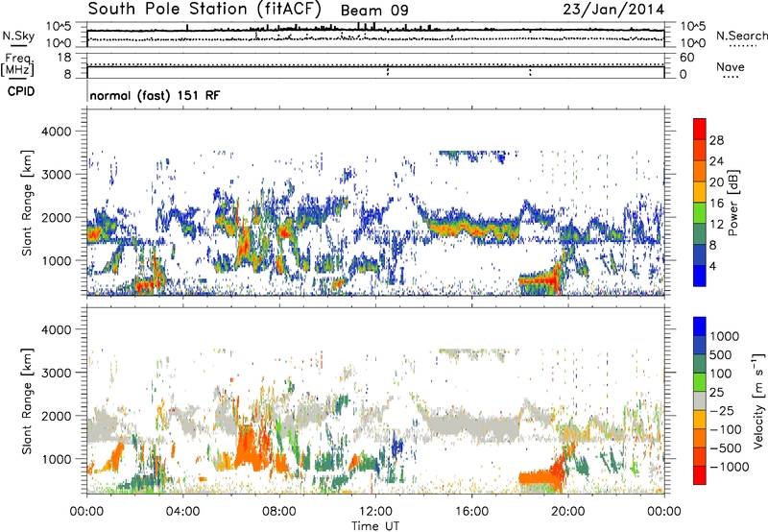Click the 'N.Search' legend label
This screenshot has width=768, height=532.
pos(741,36)
